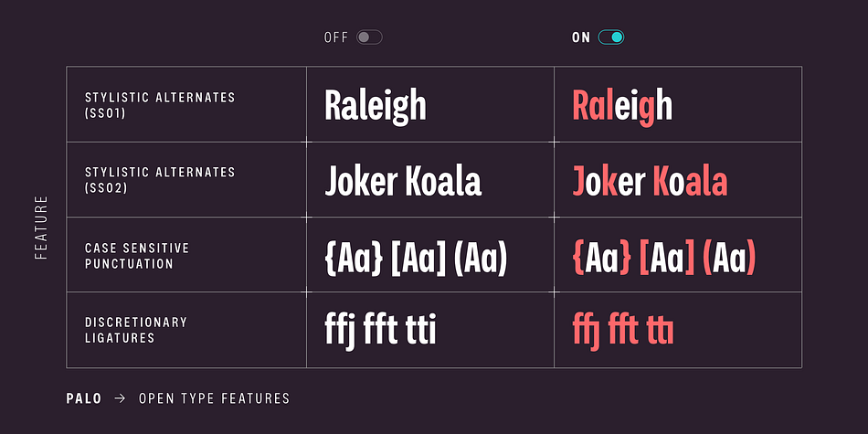The image size is (868, 434).
Task: Click the arrow icon after PALO
Action: (120, 398)
